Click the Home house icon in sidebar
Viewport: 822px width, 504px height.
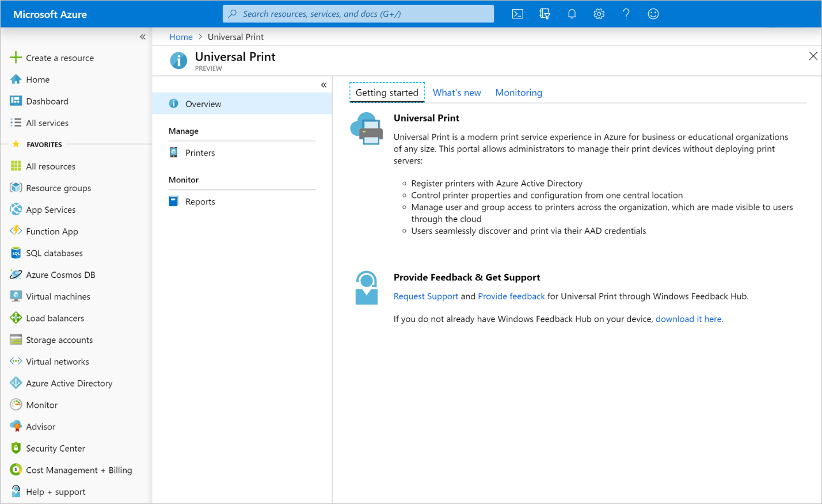(16, 79)
